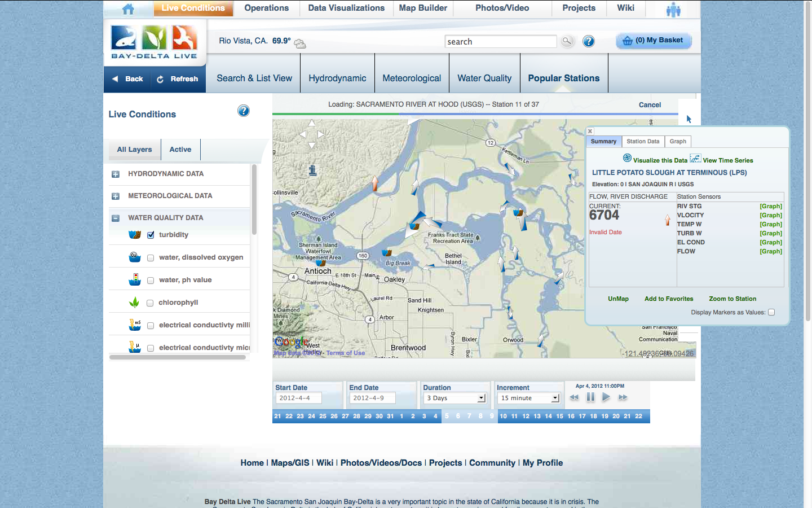Close the station info popup

click(x=590, y=131)
